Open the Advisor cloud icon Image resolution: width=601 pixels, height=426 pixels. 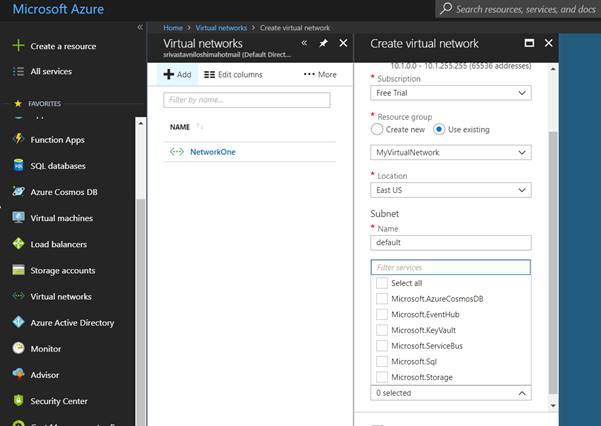point(18,374)
